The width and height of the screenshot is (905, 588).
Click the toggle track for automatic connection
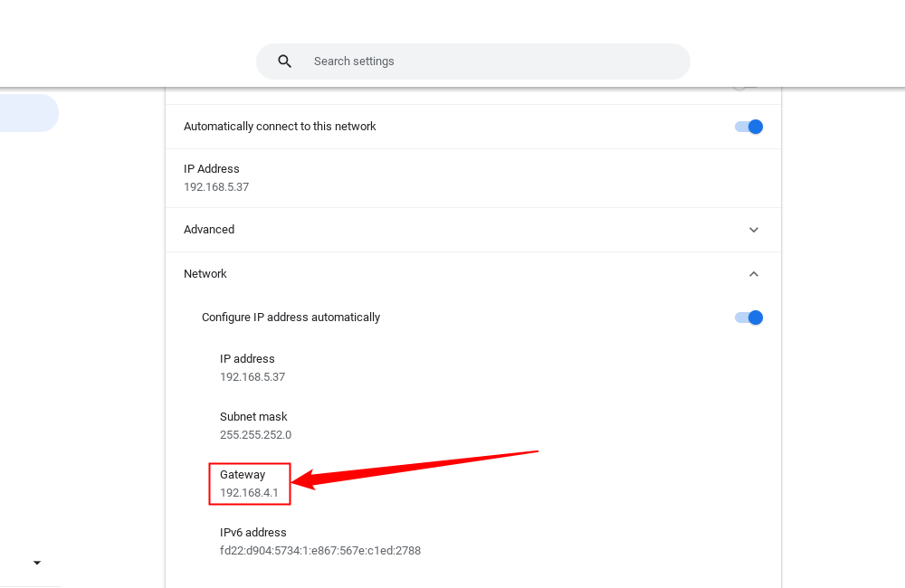(749, 127)
